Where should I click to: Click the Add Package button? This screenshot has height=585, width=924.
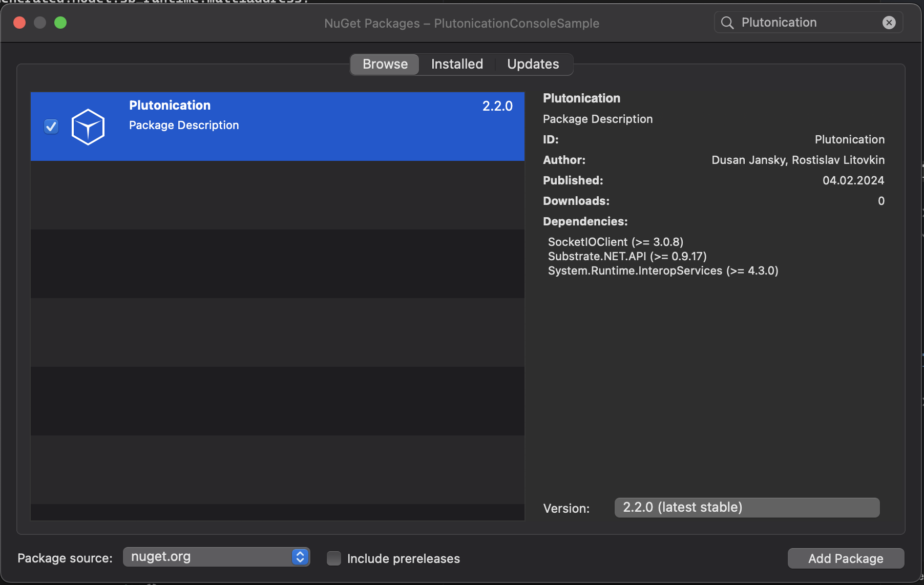846,558
